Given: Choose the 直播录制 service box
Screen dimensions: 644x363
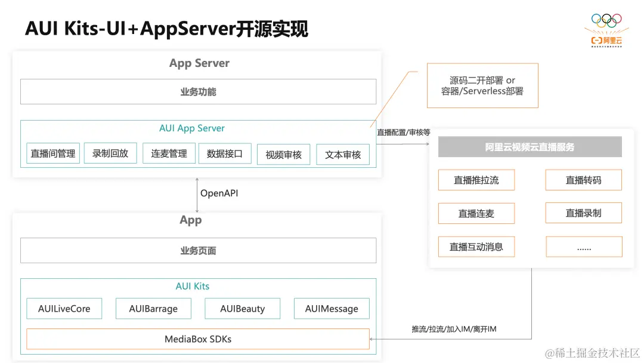Looking at the screenshot, I should coord(584,213).
